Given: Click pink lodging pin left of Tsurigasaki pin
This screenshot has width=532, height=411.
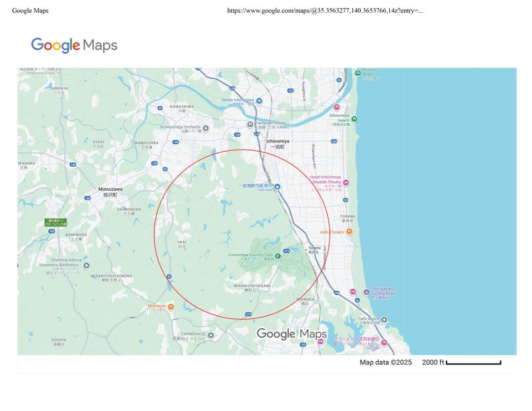Looking at the screenshot, I should (x=353, y=292).
